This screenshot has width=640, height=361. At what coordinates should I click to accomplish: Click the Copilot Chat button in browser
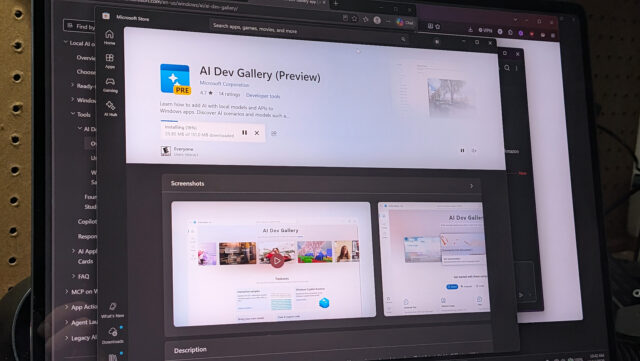(x=404, y=22)
